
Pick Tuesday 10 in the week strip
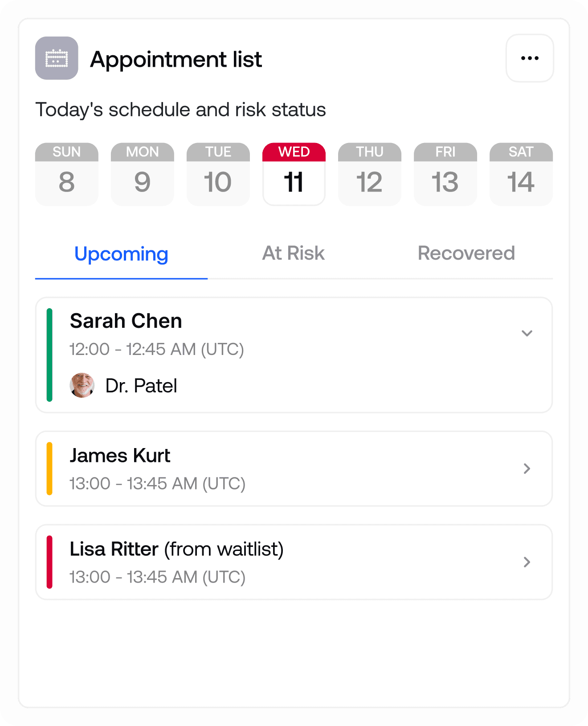[218, 174]
